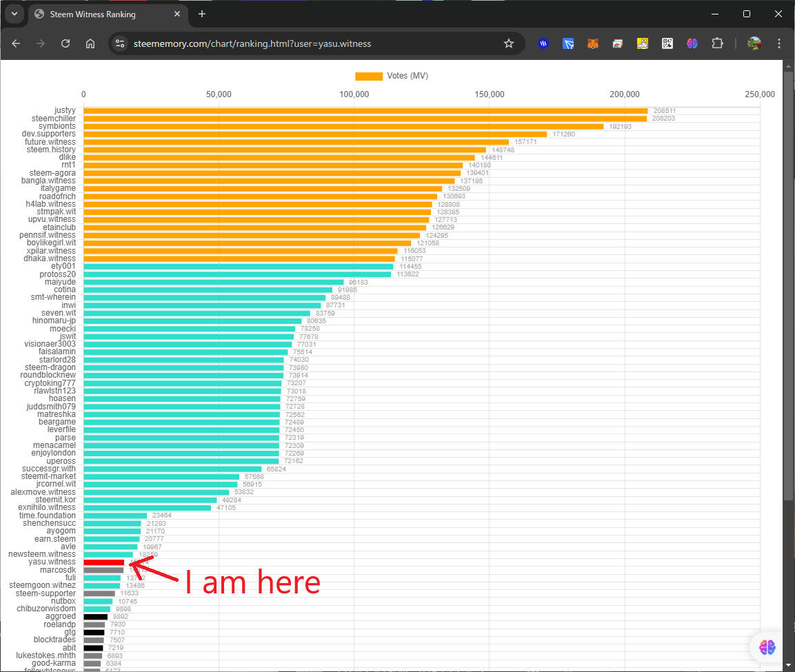This screenshot has width=795, height=672.
Task: Click the Chrome windows extension icon
Action: 618,43
